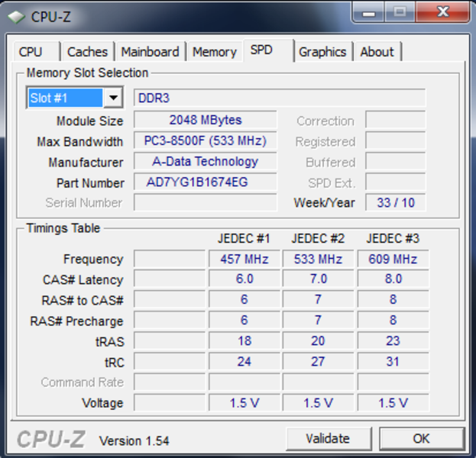Click the OK button
The height and width of the screenshot is (458, 476).
click(422, 439)
